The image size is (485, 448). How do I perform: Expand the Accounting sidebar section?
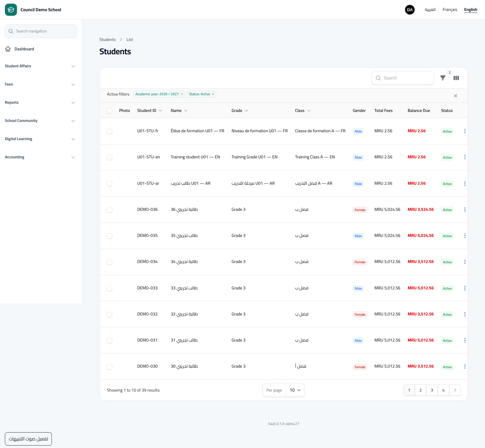[40, 157]
